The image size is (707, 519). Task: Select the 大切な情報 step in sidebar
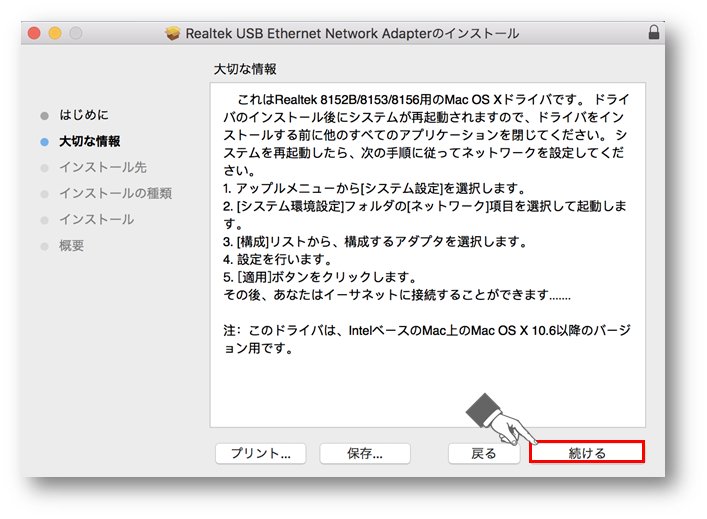click(90, 141)
